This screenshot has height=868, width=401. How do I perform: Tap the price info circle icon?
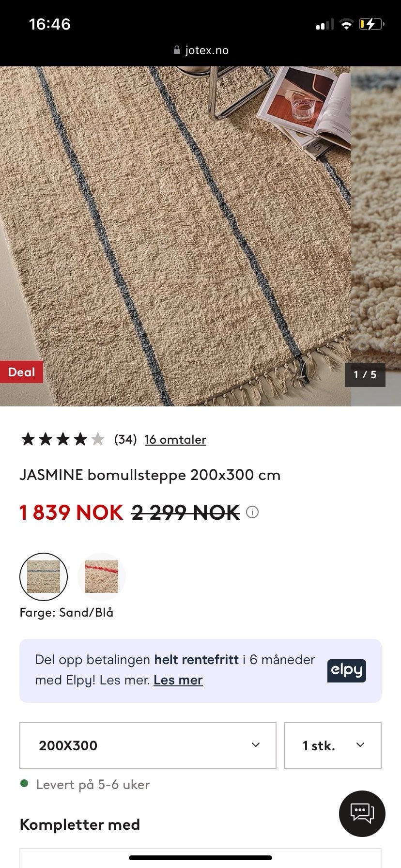[252, 512]
